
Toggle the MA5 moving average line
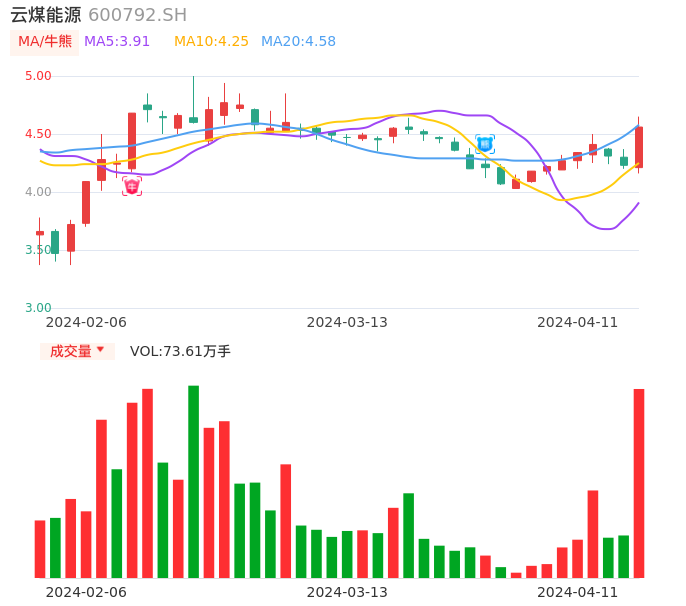(x=117, y=42)
